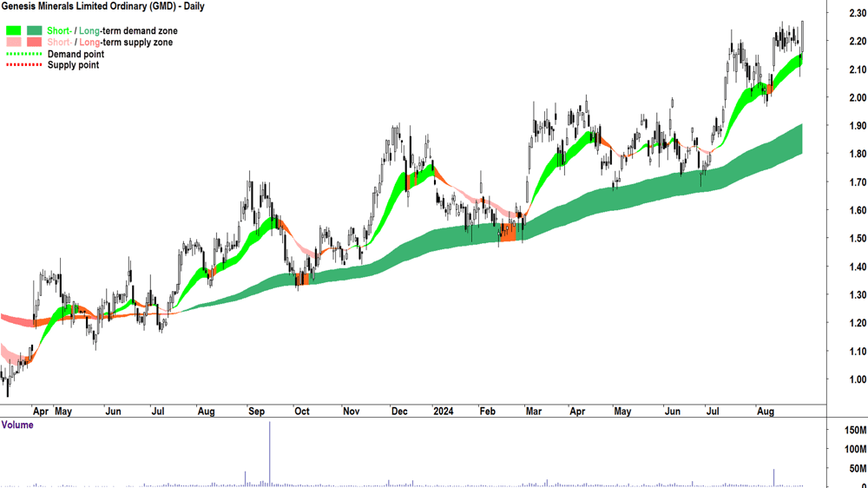The image size is (868, 488).
Task: Click the chart title Genesis Minerals Limited Ordinary (GMD) - Daily
Action: coord(103,7)
